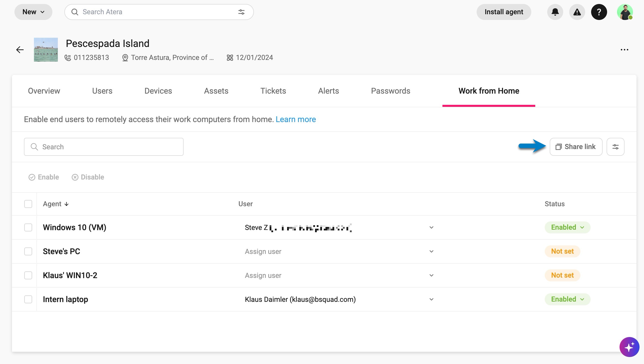Open the notifications bell
The image size is (644, 364).
555,12
